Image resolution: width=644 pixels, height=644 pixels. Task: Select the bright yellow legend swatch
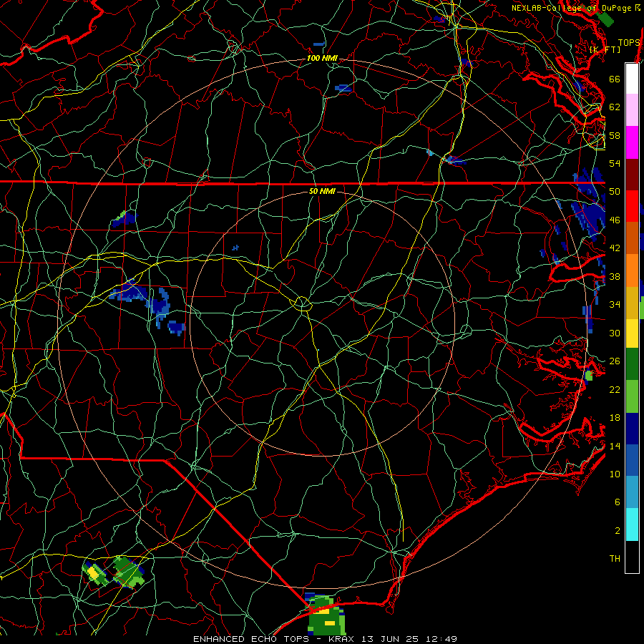[x=632, y=333]
